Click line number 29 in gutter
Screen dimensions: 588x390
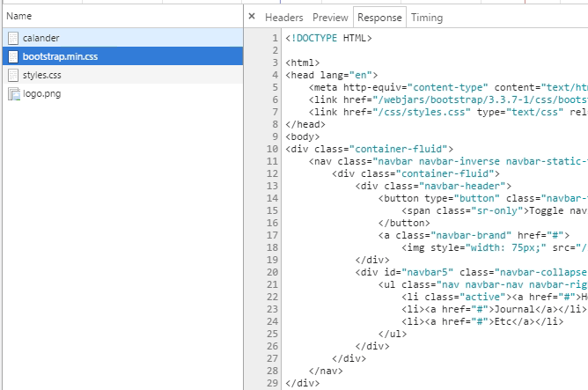(272, 383)
